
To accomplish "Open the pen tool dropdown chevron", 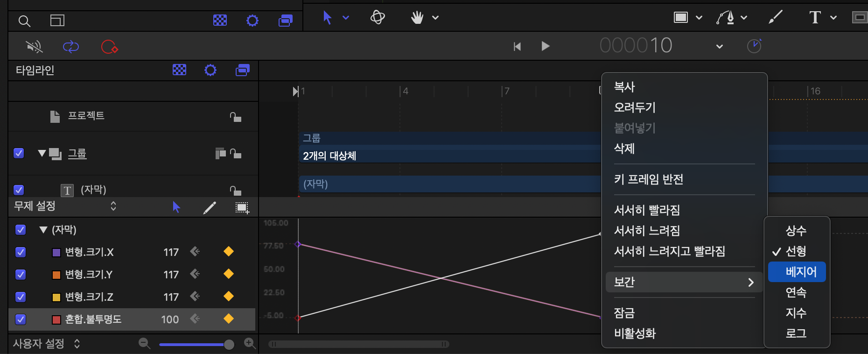I will 744,18.
